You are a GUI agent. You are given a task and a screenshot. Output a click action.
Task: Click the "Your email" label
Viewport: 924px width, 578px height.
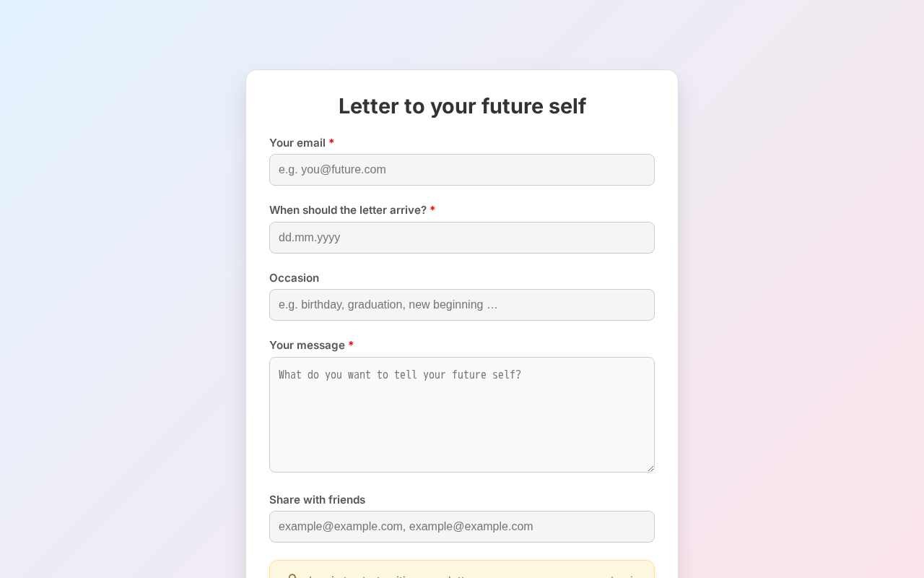click(297, 143)
